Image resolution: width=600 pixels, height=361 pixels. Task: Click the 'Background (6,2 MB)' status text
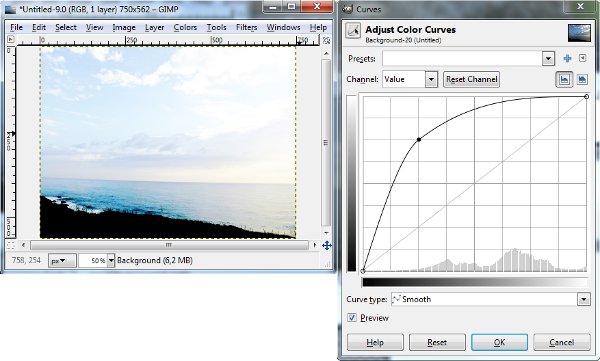155,260
